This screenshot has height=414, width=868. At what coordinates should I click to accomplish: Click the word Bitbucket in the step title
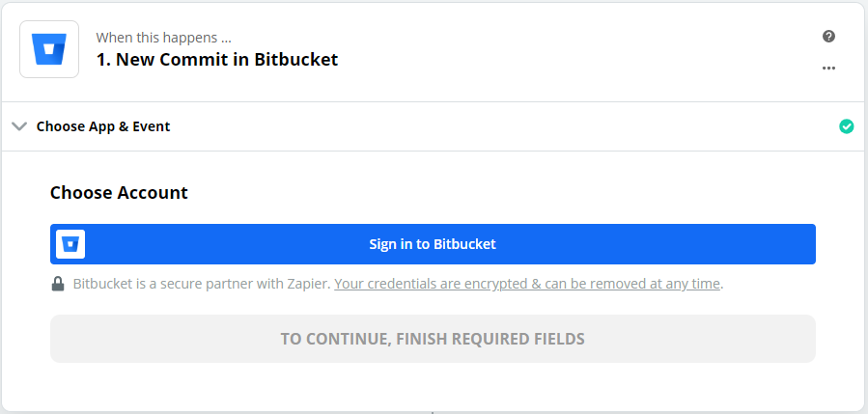point(296,59)
